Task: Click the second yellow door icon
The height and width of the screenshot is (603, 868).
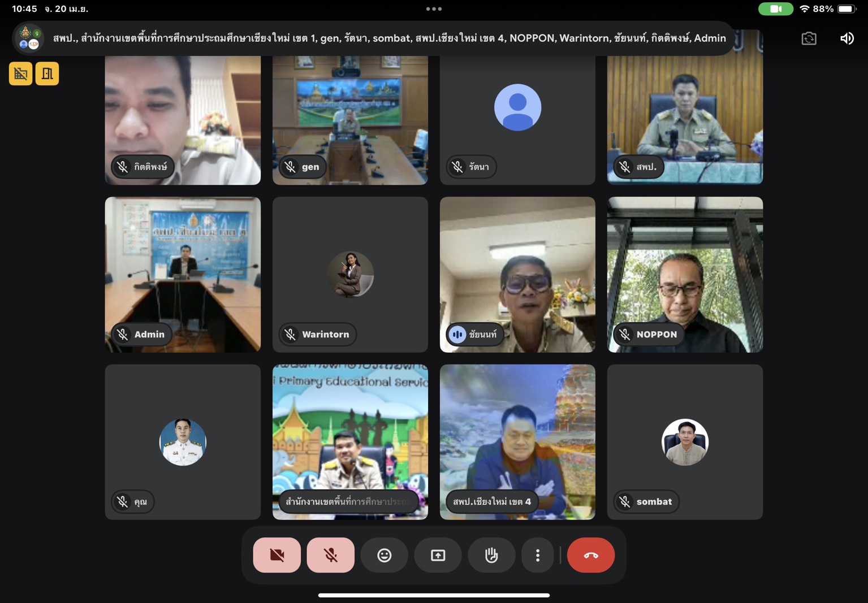Action: pos(47,73)
